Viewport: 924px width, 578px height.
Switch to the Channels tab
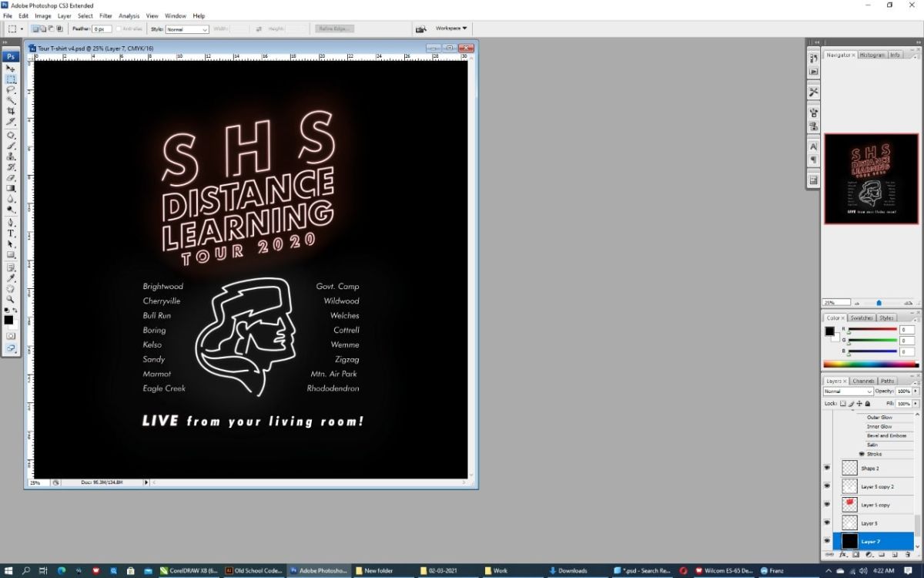[862, 380]
